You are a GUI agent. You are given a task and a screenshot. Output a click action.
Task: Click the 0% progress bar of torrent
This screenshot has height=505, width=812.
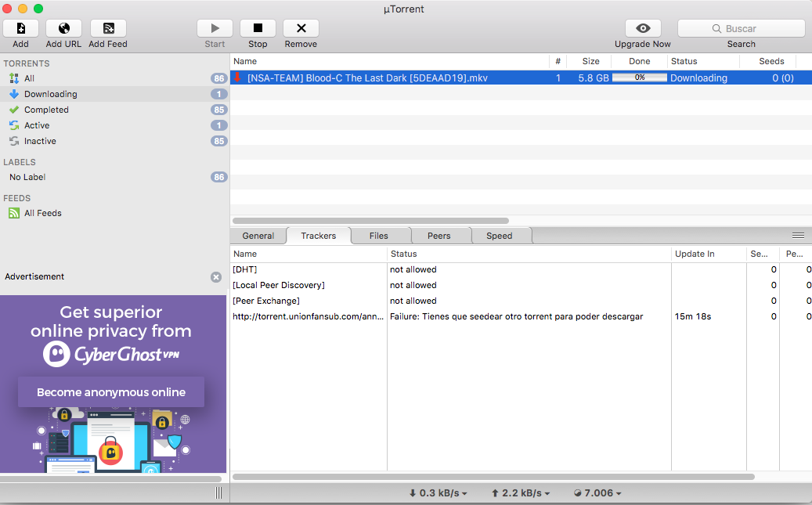tap(640, 78)
